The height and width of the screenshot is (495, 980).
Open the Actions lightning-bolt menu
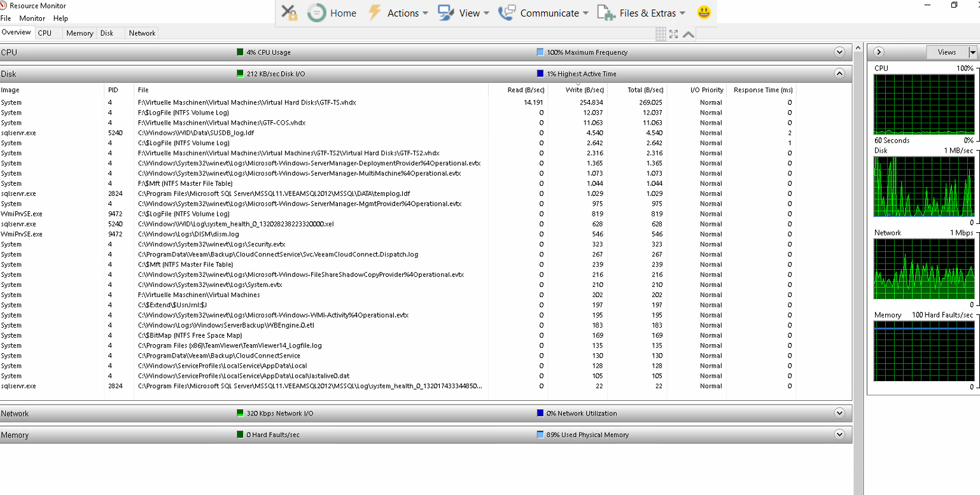coord(398,13)
